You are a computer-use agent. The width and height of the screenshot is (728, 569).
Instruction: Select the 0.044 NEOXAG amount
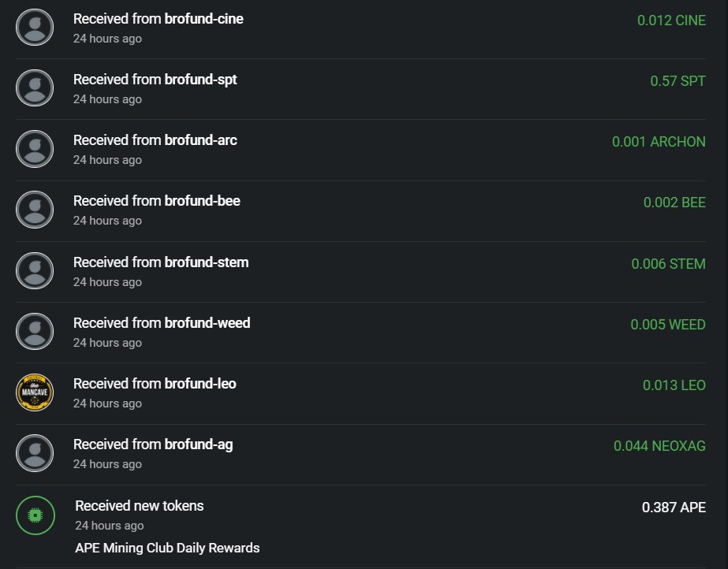659,446
